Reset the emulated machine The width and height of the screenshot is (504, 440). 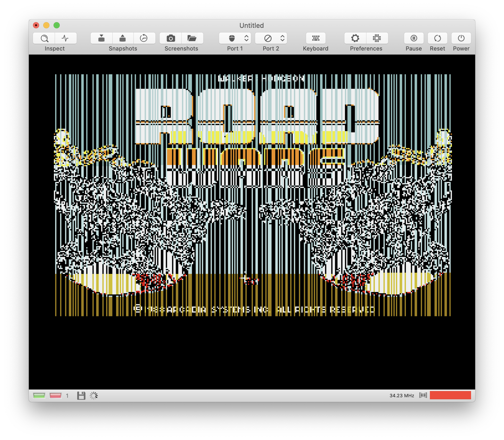[437, 38]
